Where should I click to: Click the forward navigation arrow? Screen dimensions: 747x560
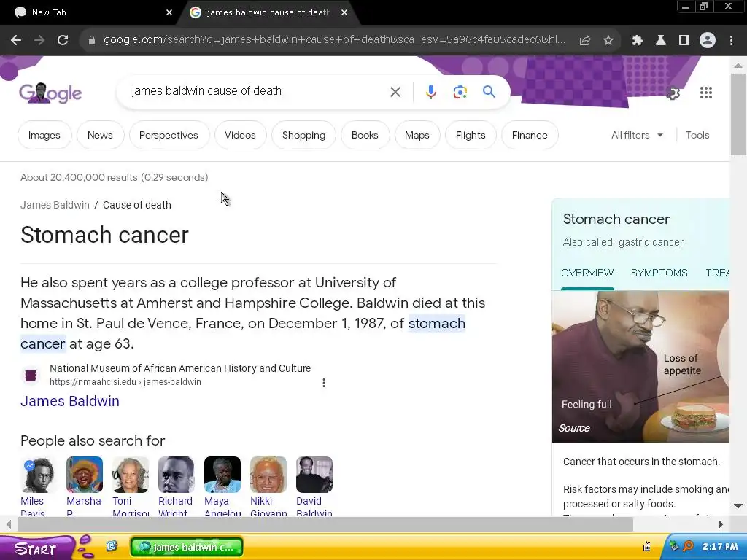[39, 41]
